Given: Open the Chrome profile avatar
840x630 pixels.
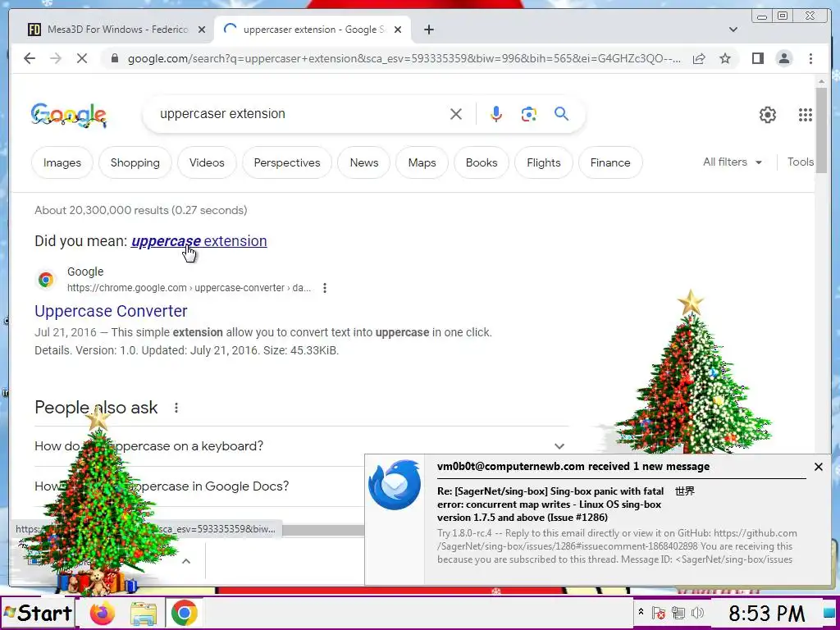Looking at the screenshot, I should point(783,58).
